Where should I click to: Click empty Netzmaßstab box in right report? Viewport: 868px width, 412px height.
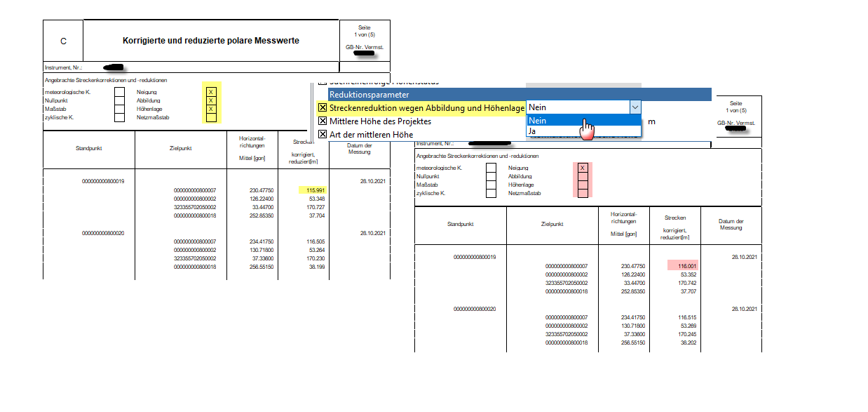pyautogui.click(x=583, y=193)
